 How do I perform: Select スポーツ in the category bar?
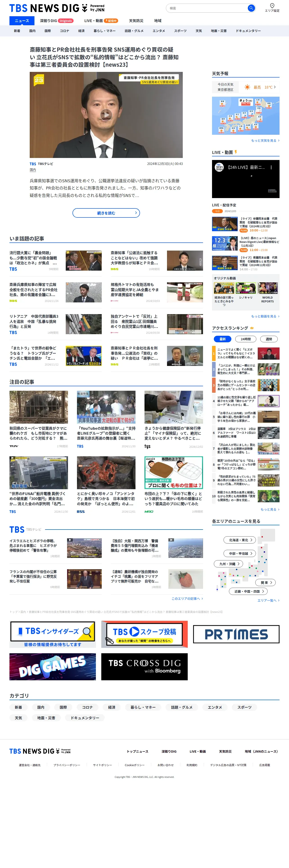(180, 31)
